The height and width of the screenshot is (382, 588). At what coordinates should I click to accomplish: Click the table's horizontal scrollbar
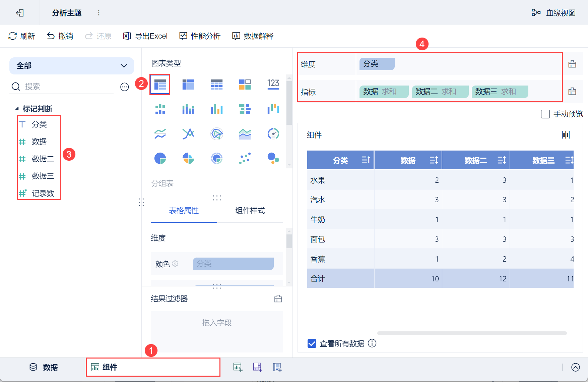[x=472, y=333]
